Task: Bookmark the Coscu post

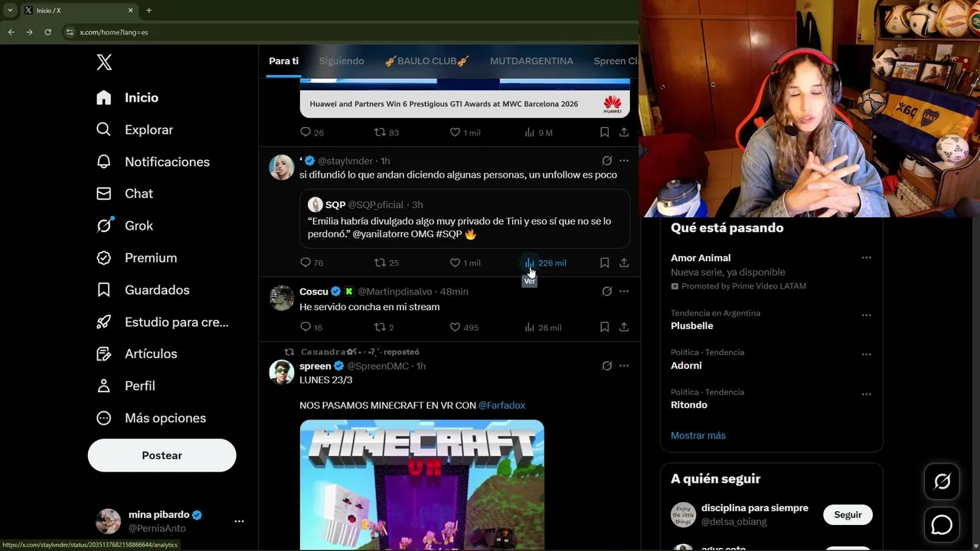Action: [604, 327]
